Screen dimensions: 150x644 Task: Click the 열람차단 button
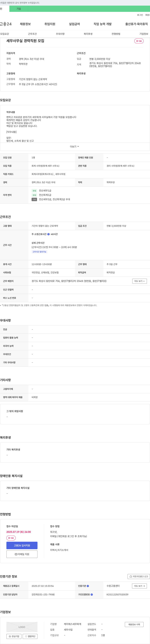pos(30,637)
